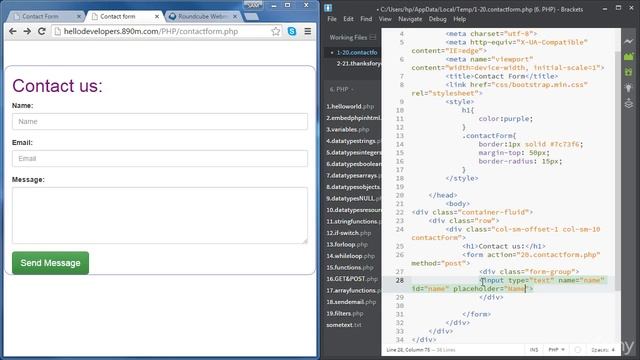Open the Brackets Extension Manager icon
The image size is (640, 360).
[x=629, y=56]
